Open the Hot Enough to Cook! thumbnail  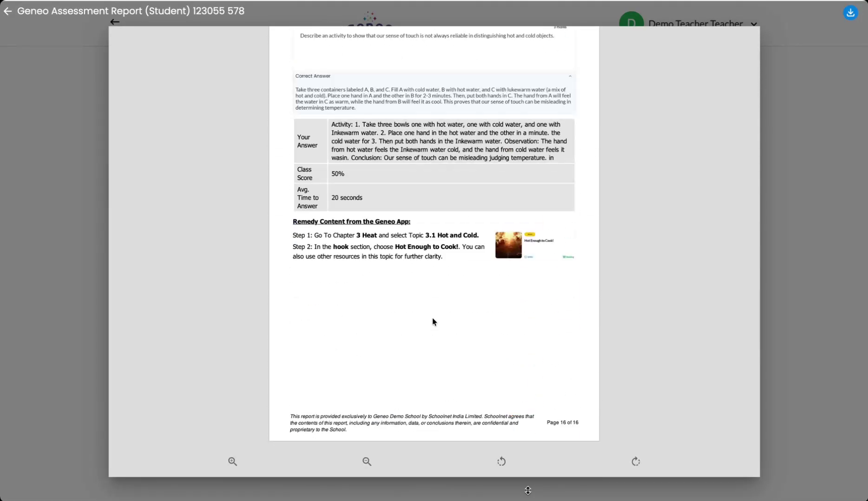(x=508, y=245)
